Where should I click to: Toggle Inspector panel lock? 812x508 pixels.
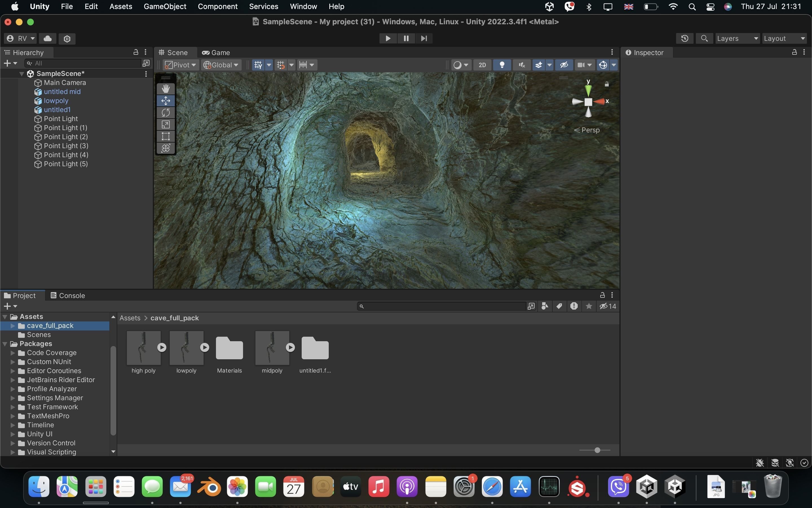coord(794,52)
